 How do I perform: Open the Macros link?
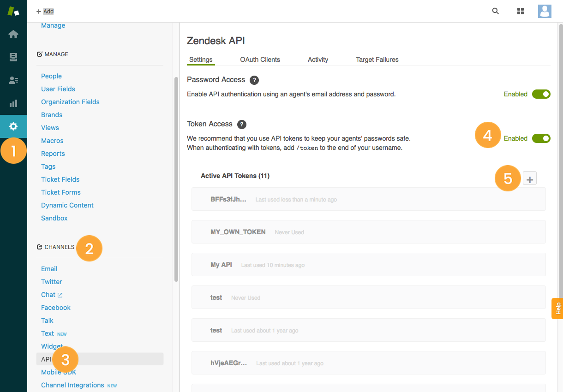(x=52, y=141)
